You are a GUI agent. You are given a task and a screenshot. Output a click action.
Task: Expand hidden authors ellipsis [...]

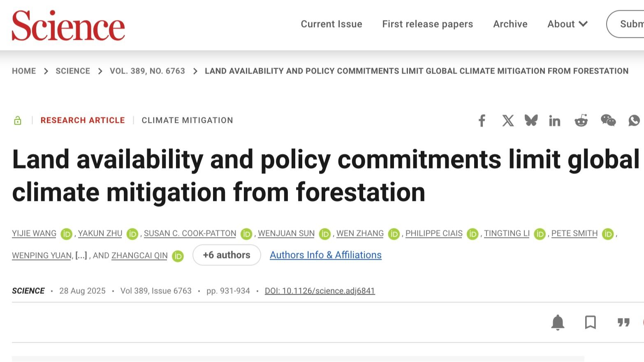click(x=81, y=256)
